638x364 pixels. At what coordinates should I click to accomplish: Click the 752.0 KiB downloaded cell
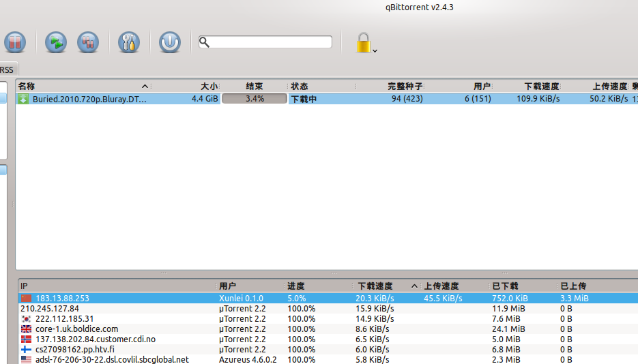(510, 298)
